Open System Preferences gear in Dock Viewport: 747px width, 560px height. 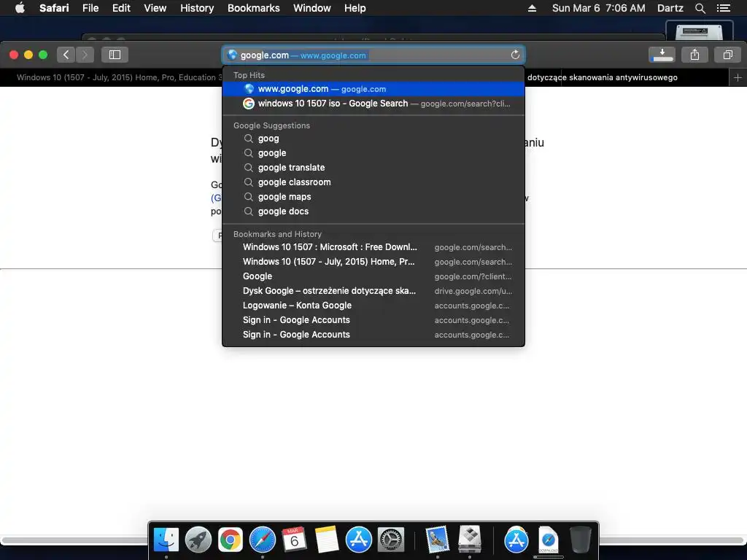tap(391, 540)
